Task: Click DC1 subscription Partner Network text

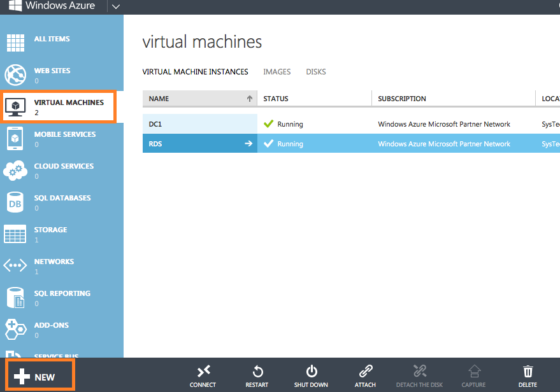Action: (444, 124)
